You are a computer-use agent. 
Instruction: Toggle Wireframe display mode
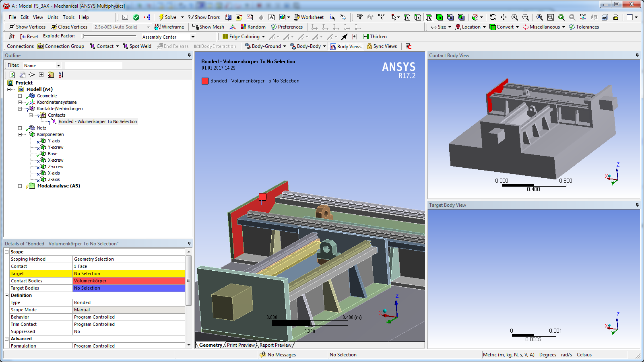(x=169, y=27)
